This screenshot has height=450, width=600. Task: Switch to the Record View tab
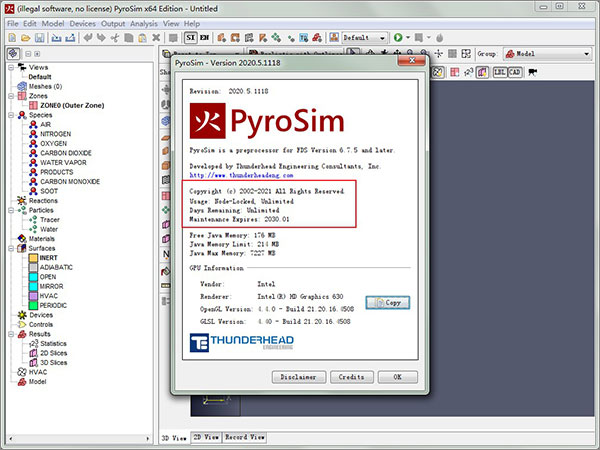coord(244,437)
